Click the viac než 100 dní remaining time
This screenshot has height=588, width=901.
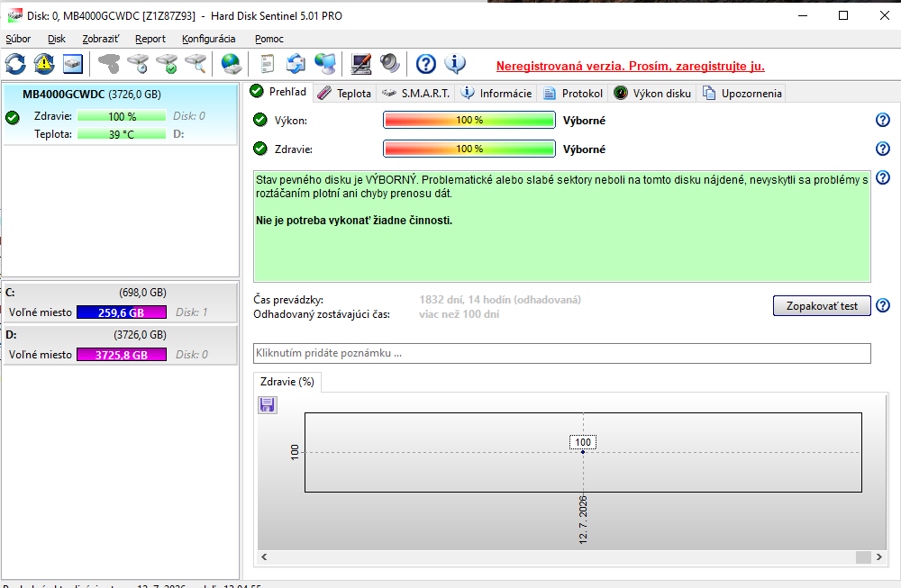tap(460, 314)
